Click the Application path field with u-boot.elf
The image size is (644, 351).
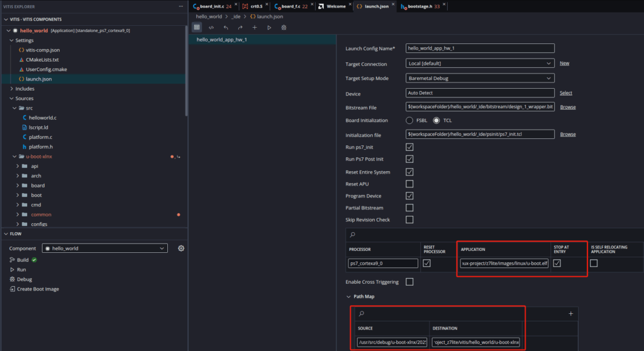504,263
